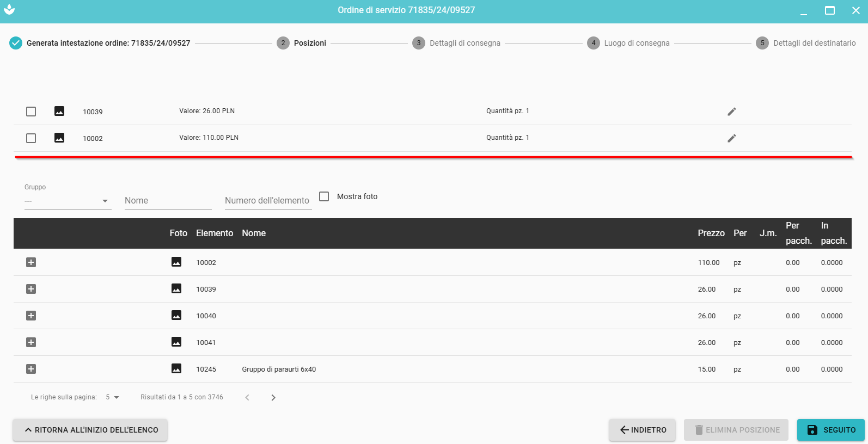
Task: Open the Gruppo dropdown
Action: 68,201
